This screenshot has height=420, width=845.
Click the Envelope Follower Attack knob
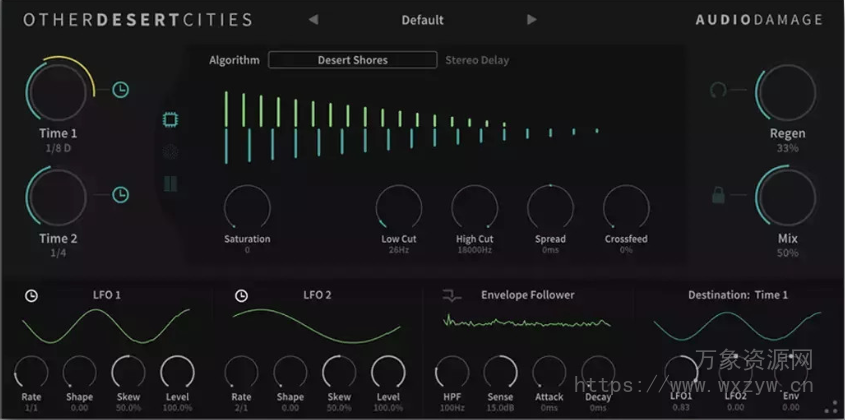click(x=549, y=372)
